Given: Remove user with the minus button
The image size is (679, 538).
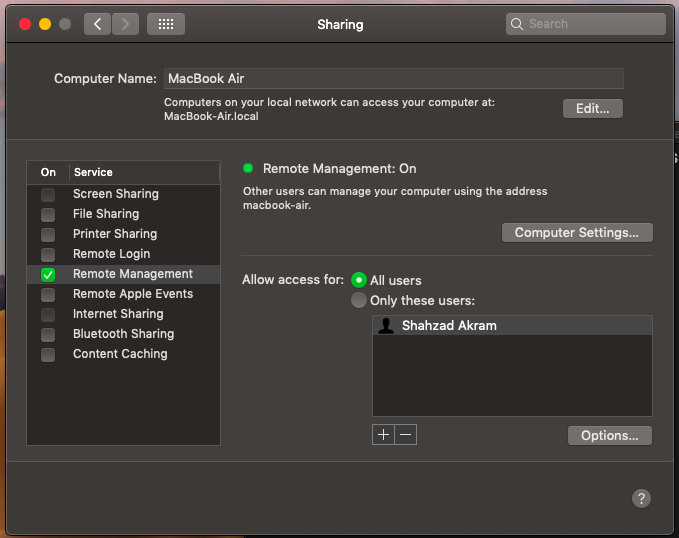Looking at the screenshot, I should 406,434.
